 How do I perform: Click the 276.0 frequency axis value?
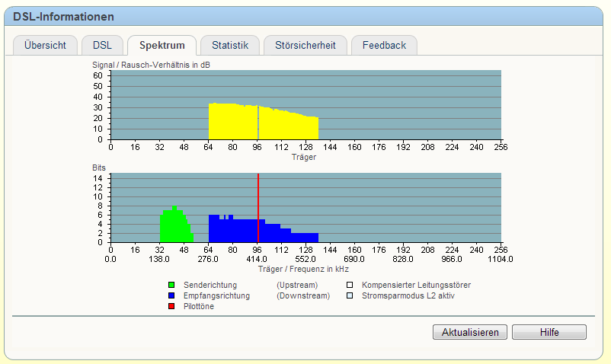208,259
